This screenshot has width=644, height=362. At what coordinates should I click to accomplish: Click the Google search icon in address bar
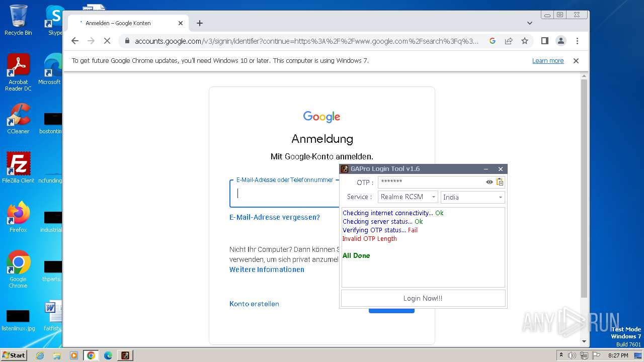click(493, 41)
